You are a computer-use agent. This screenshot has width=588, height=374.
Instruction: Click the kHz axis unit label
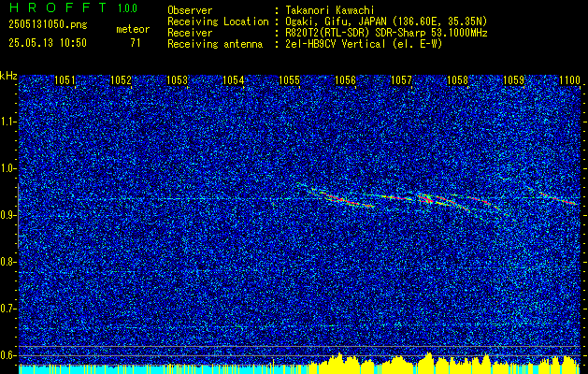[8, 76]
